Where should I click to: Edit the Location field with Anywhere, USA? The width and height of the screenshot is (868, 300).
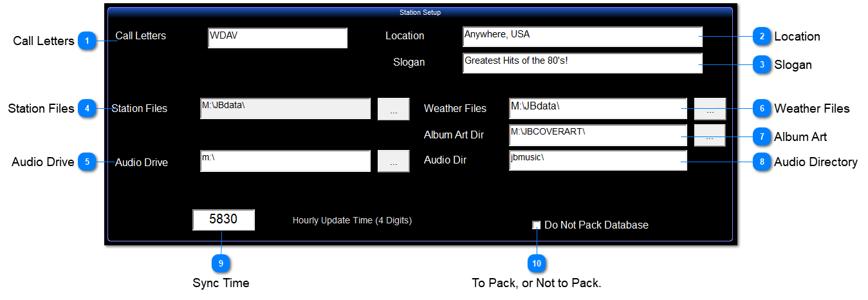point(582,37)
